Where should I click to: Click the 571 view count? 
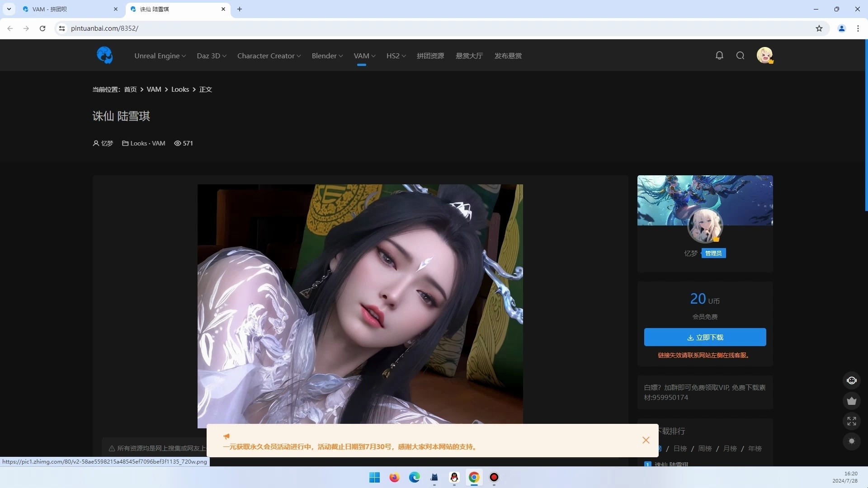pos(184,143)
